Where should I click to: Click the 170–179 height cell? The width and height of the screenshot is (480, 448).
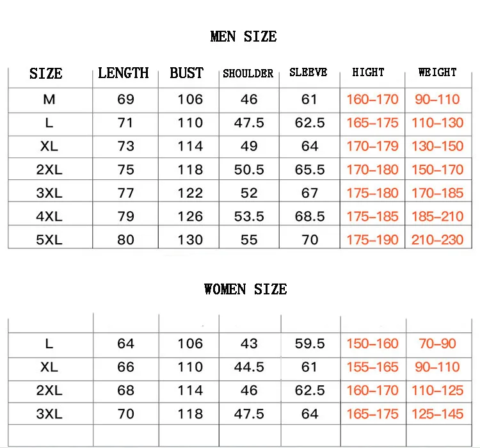pyautogui.click(x=372, y=146)
